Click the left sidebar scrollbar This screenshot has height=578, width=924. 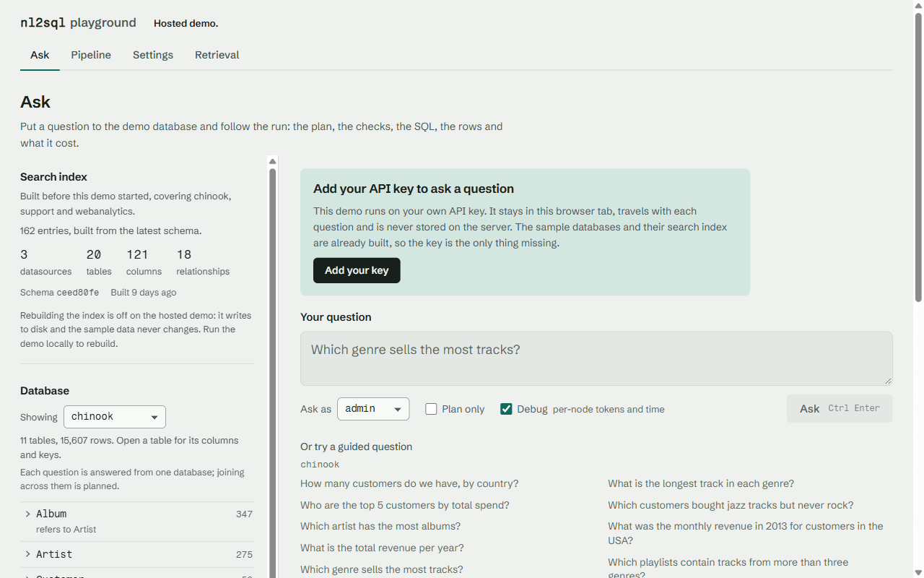[272, 372]
